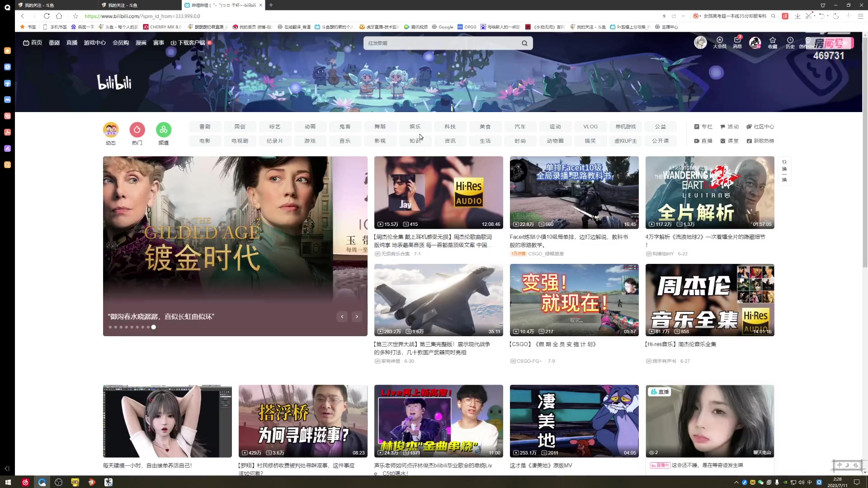Refresh recommendations with 换一换 button
This screenshot has width=868, height=488.
(784, 171)
